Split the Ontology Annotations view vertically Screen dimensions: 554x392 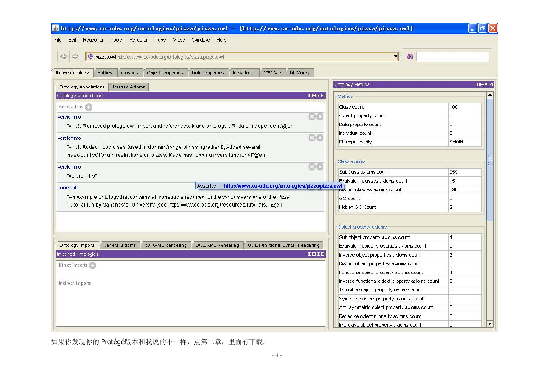[310, 96]
